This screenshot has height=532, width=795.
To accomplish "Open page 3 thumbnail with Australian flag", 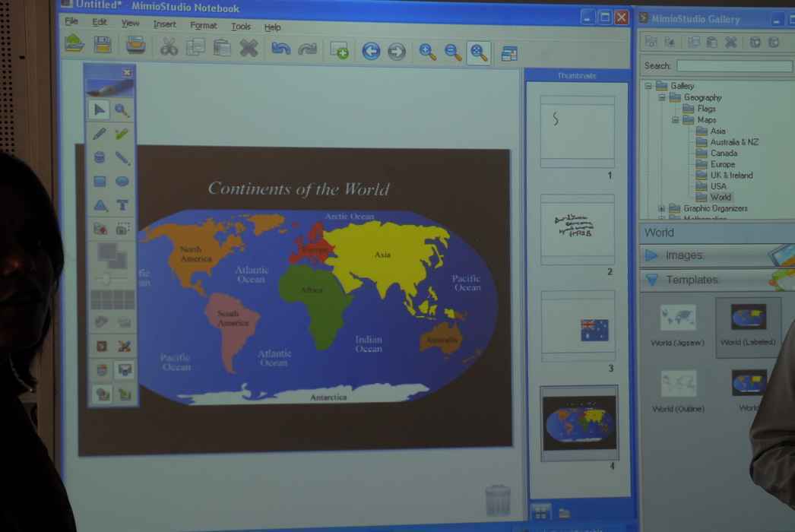I will coord(578,327).
